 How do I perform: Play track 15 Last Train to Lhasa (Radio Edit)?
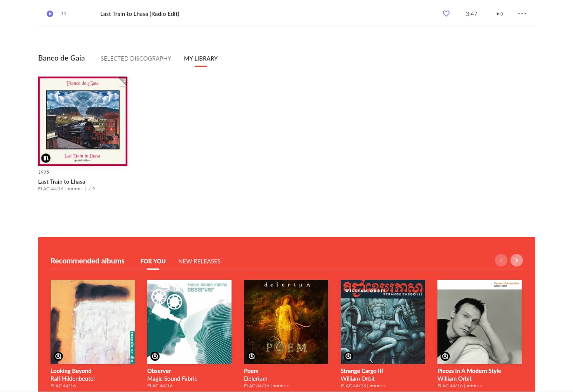tap(50, 14)
